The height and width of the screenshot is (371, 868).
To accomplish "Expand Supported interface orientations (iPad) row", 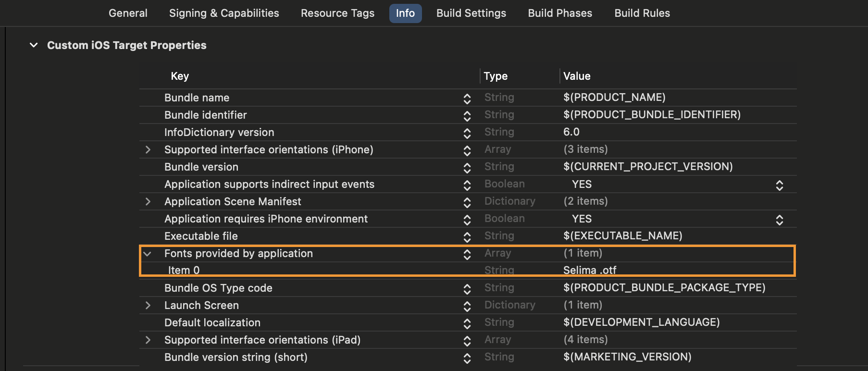I will coord(148,340).
